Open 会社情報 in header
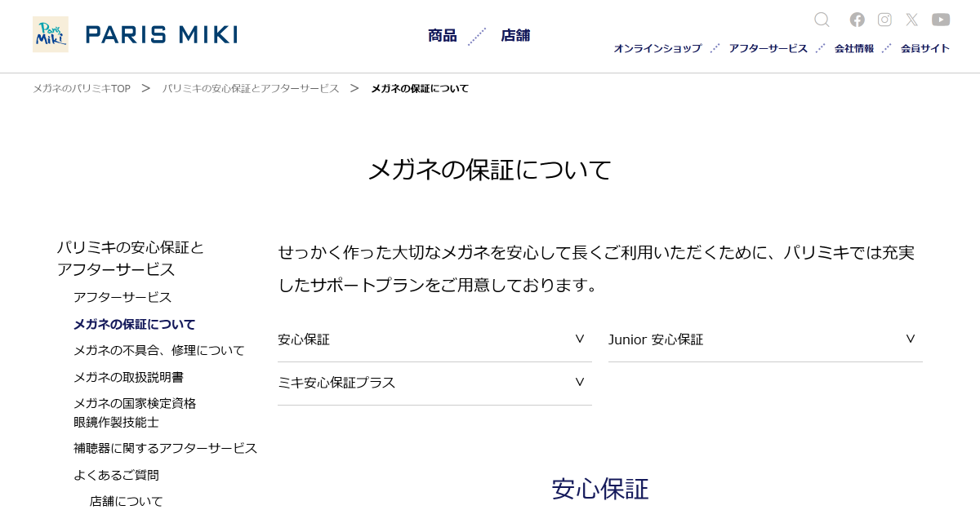The image size is (980, 510). pyautogui.click(x=854, y=49)
